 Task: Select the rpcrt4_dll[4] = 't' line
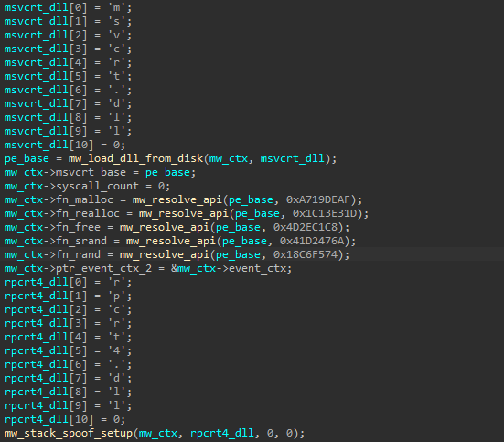[x=68, y=337]
